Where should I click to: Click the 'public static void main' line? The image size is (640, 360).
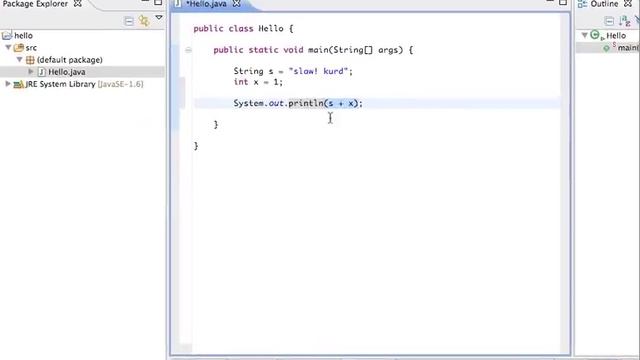[x=313, y=50]
